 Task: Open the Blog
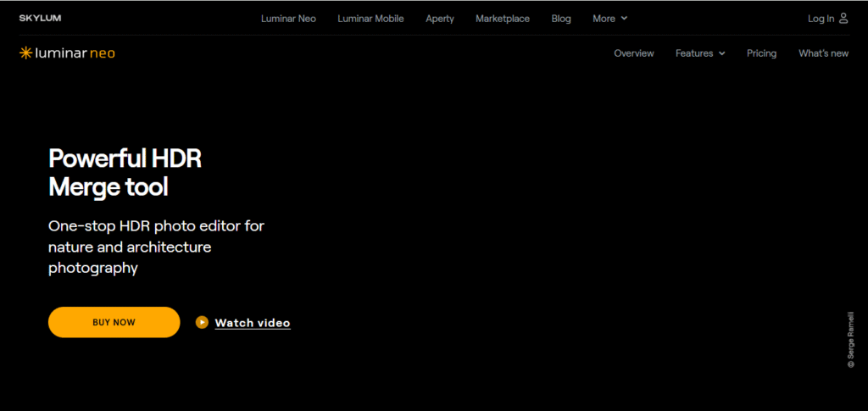[561, 19]
